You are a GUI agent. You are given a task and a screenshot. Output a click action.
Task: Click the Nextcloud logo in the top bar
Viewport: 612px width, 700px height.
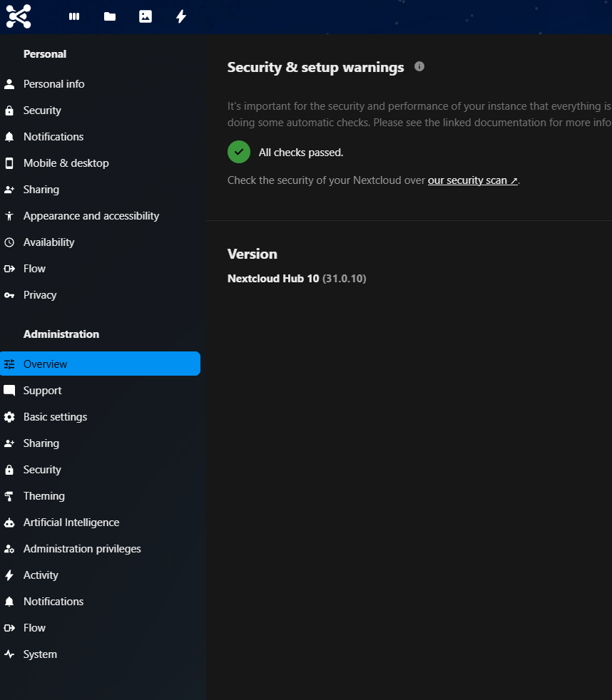tap(19, 16)
